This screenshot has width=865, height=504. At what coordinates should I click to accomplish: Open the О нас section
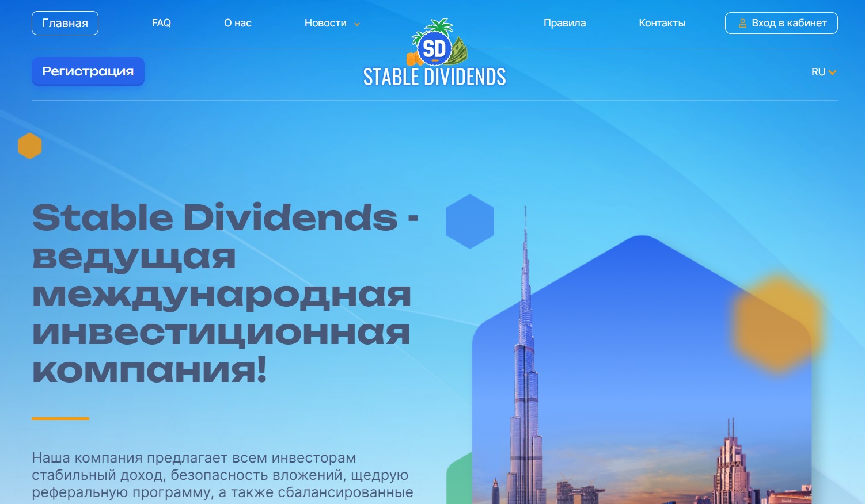tap(238, 23)
